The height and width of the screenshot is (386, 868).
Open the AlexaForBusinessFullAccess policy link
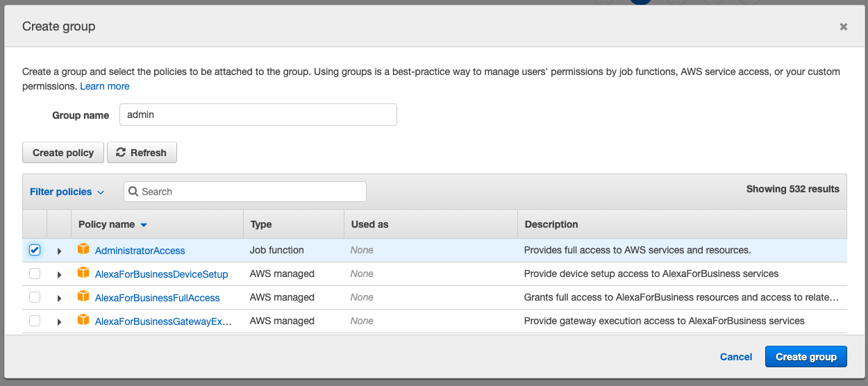pos(158,298)
